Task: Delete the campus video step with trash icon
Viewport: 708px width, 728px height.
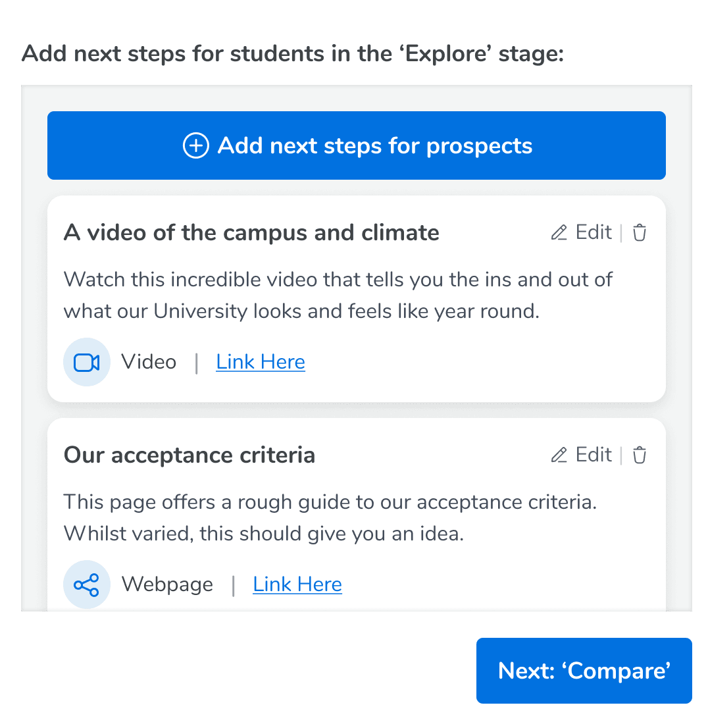Action: coord(640,232)
